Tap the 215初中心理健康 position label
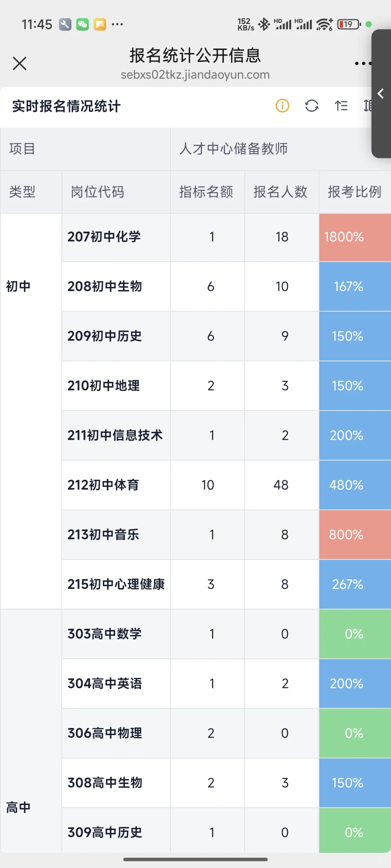The height and width of the screenshot is (868, 391). tap(116, 584)
